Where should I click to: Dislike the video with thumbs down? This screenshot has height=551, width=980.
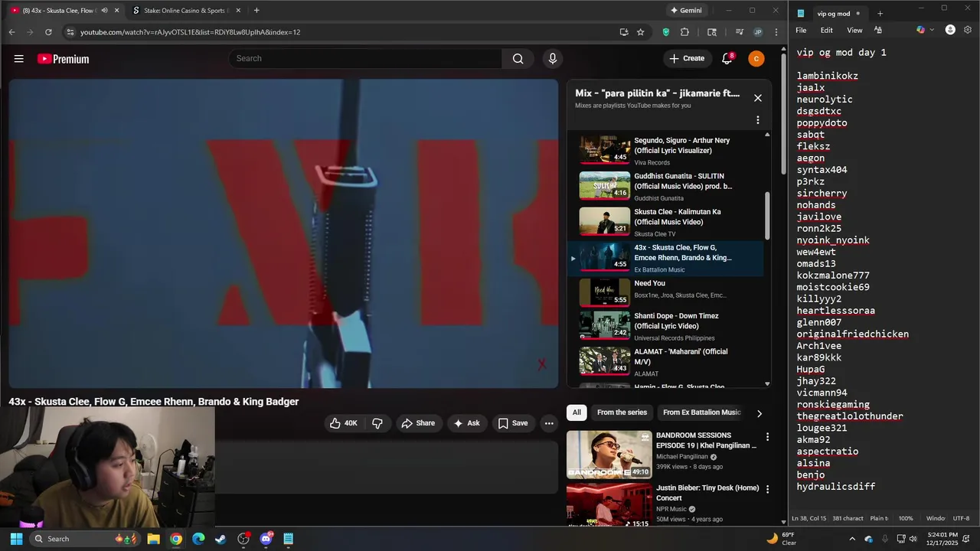377,423
